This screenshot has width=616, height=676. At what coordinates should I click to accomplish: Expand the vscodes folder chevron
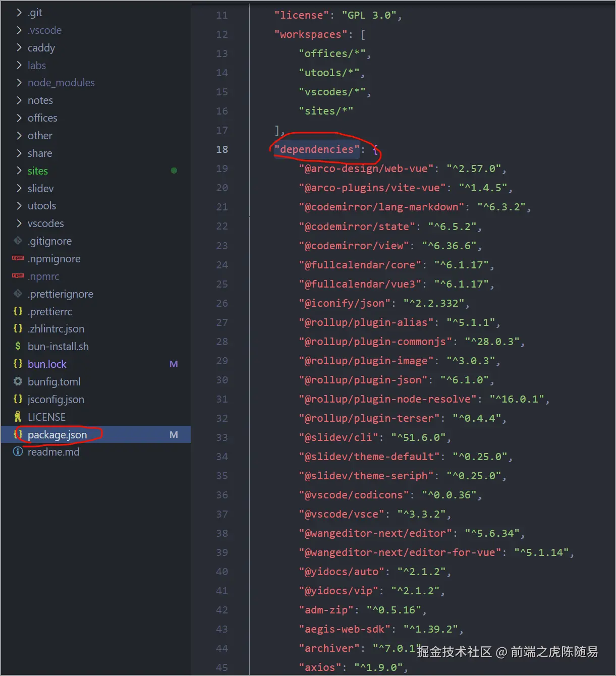tap(19, 223)
